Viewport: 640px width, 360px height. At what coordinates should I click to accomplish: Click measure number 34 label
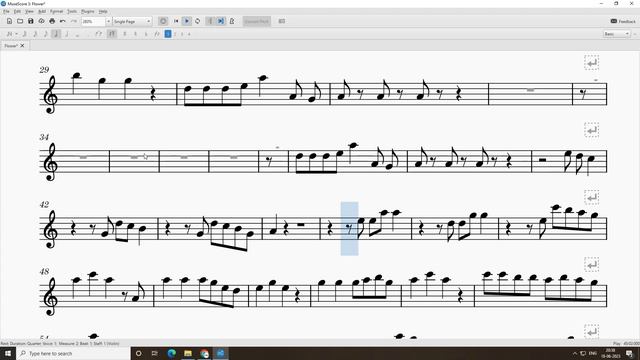[x=44, y=137]
